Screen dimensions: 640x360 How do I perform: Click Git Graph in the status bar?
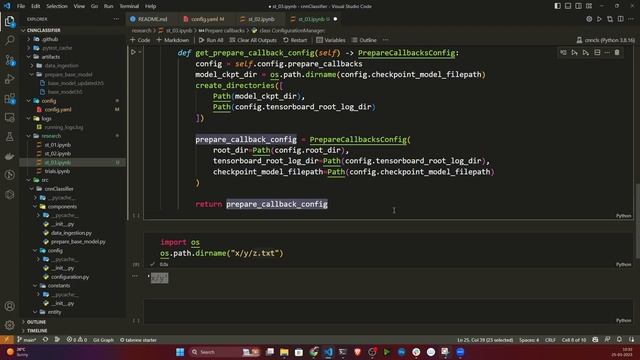point(103,340)
